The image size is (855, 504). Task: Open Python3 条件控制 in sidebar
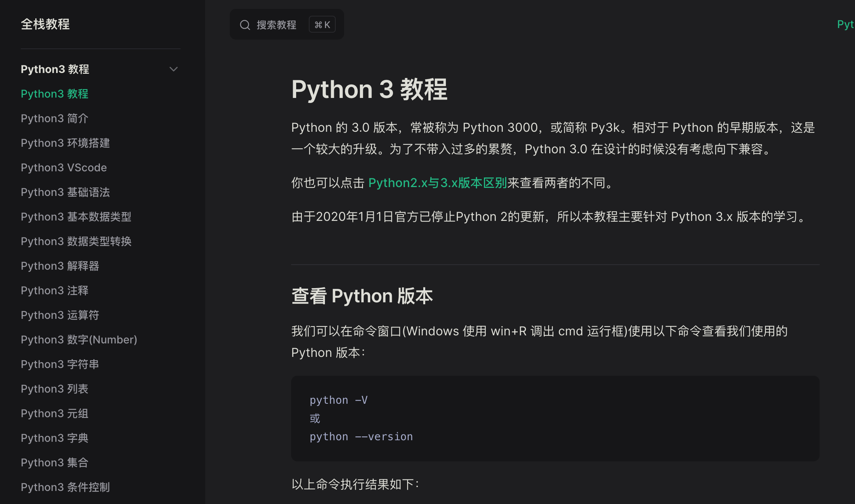pos(65,487)
